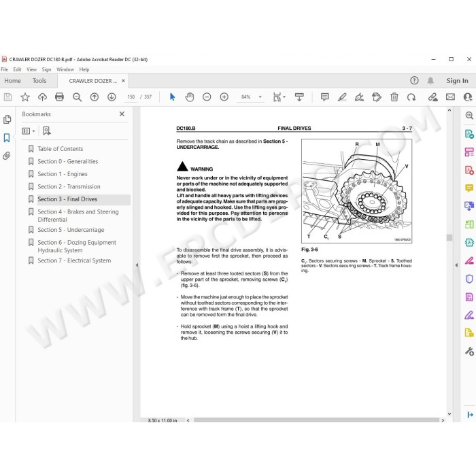Switch to the Tools tab

(x=39, y=81)
